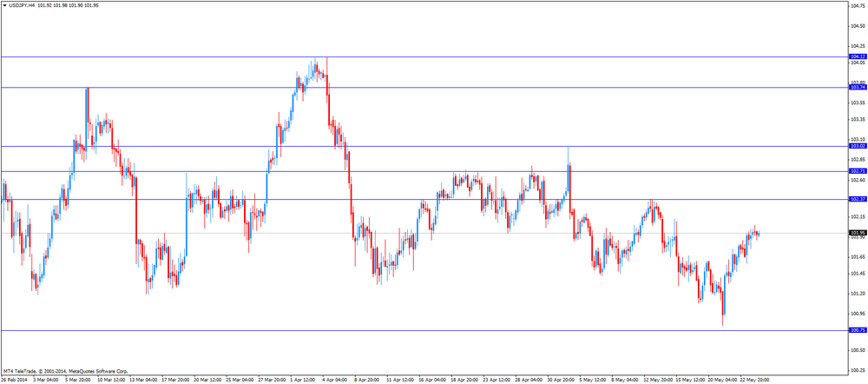The image size is (868, 384).
Task: Select the 104.12 horizontal line price label
Action: tap(858, 56)
